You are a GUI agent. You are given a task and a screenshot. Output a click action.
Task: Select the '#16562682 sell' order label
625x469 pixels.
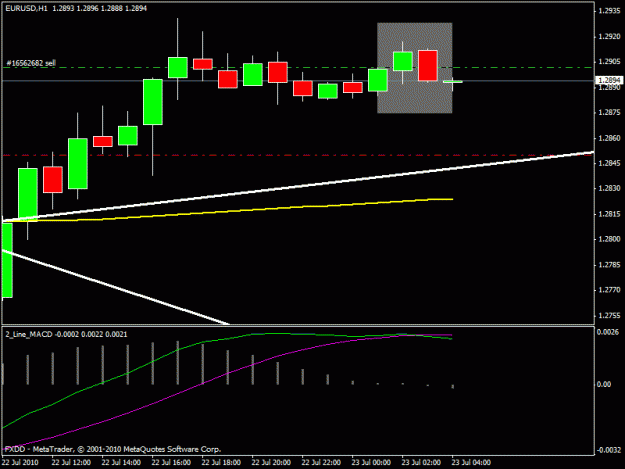click(x=31, y=63)
